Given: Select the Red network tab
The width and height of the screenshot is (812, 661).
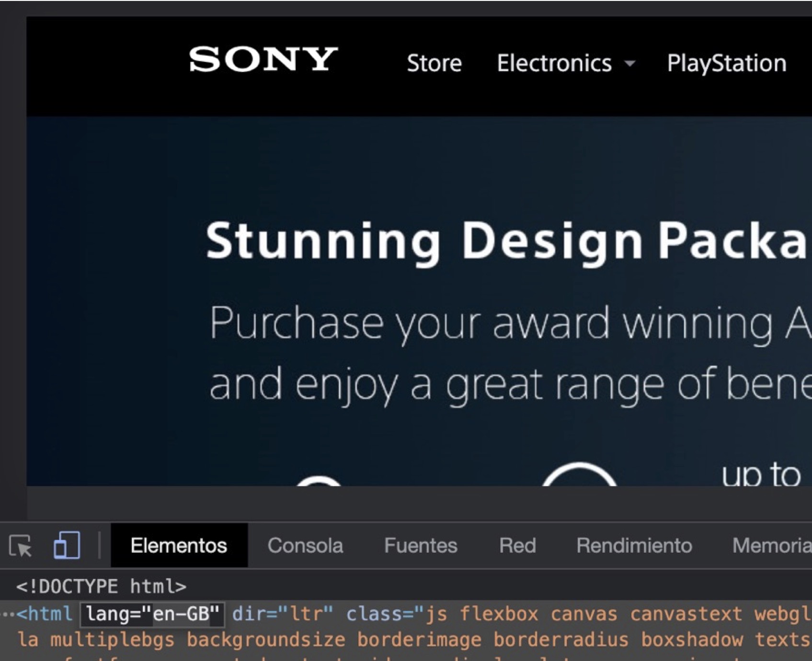Looking at the screenshot, I should pyautogui.click(x=517, y=545).
